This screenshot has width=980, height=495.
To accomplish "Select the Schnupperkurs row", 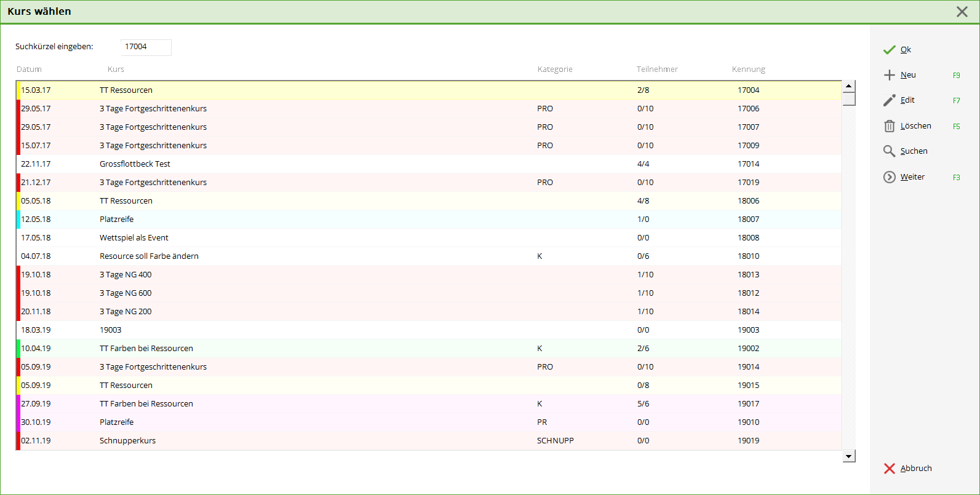I will [127, 441].
